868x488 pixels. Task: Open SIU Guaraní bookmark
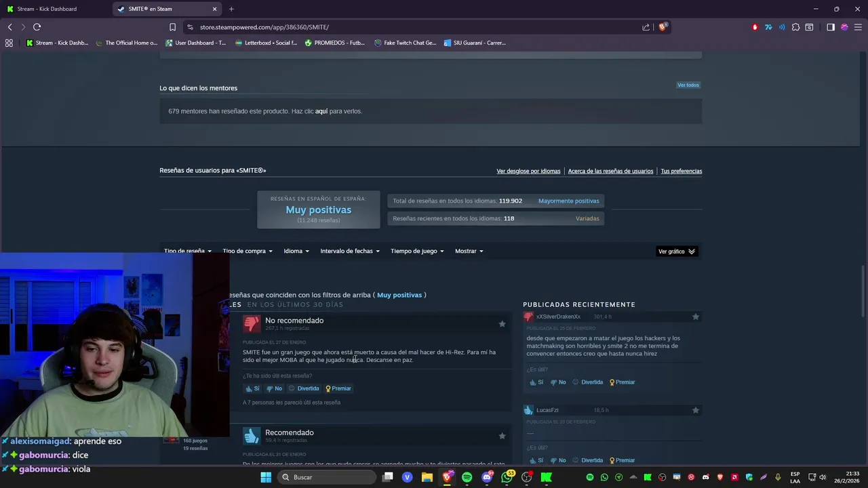tap(475, 43)
